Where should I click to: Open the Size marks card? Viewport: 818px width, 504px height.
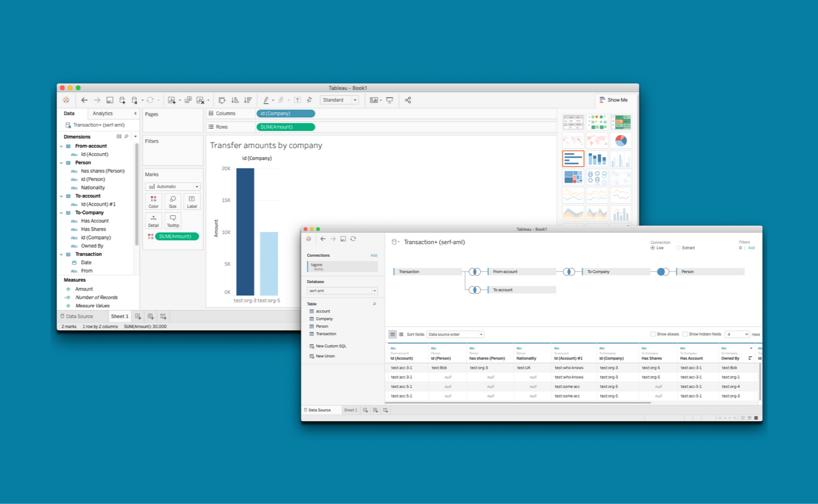click(173, 202)
